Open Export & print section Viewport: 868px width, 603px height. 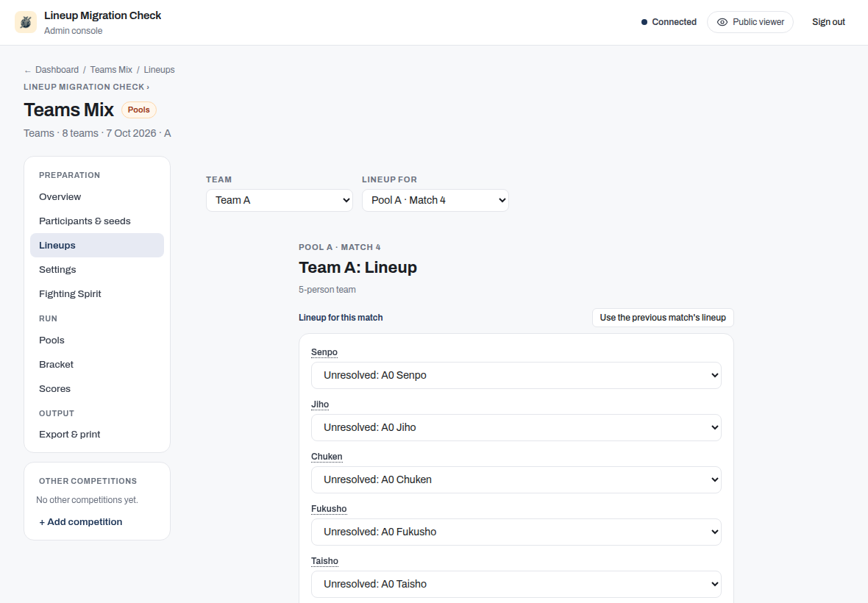pyautogui.click(x=97, y=435)
